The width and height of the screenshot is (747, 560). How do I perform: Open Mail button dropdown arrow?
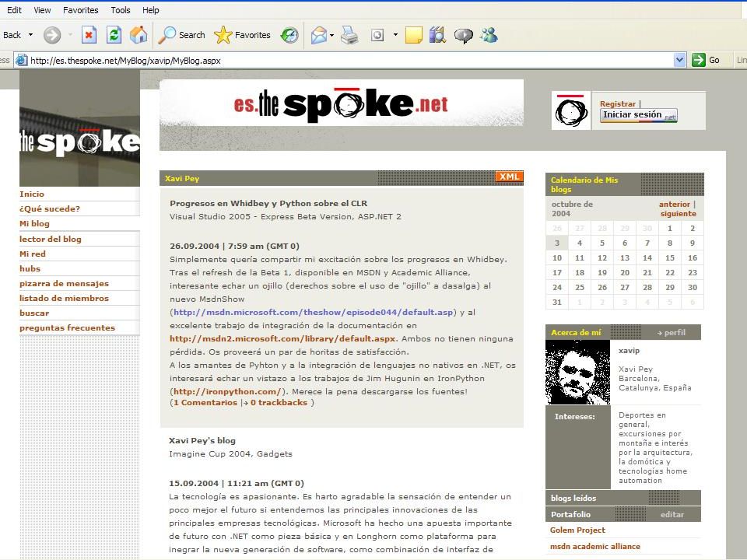332,35
